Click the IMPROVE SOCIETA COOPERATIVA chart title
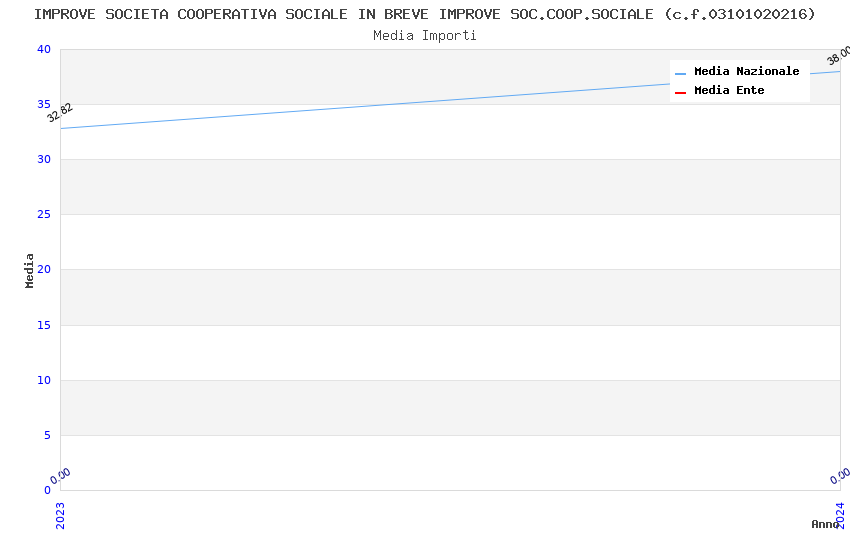 coord(425,14)
